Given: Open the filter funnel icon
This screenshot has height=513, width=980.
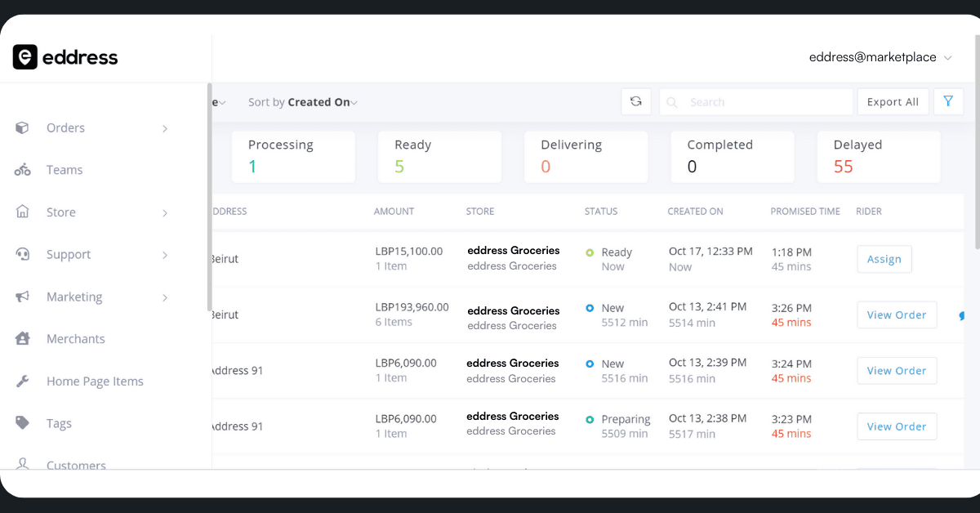Looking at the screenshot, I should click(x=948, y=102).
